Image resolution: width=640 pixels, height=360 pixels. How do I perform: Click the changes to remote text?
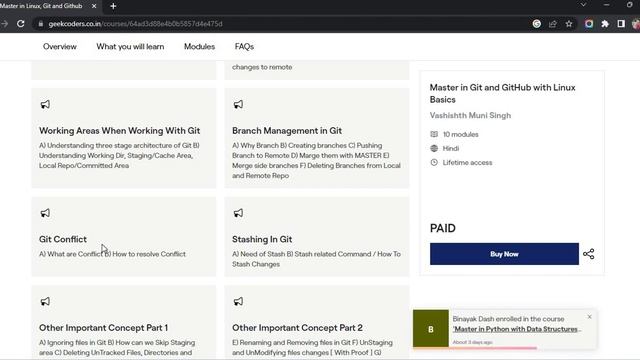pyautogui.click(x=262, y=67)
